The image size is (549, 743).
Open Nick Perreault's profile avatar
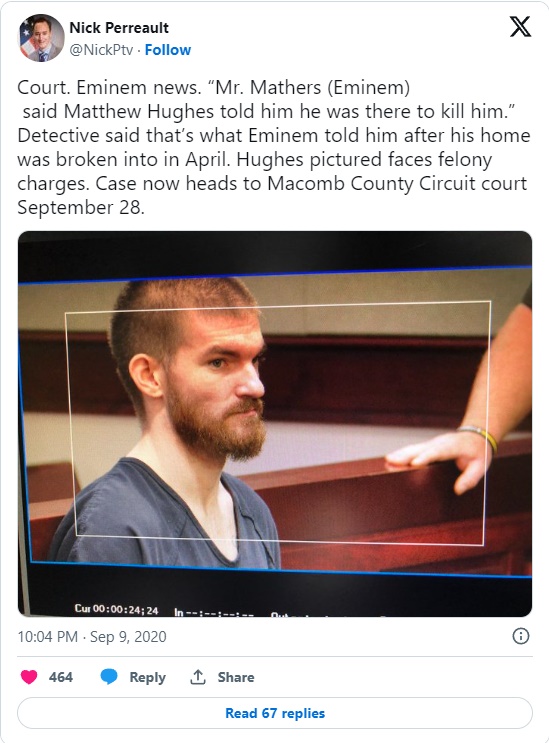41,38
